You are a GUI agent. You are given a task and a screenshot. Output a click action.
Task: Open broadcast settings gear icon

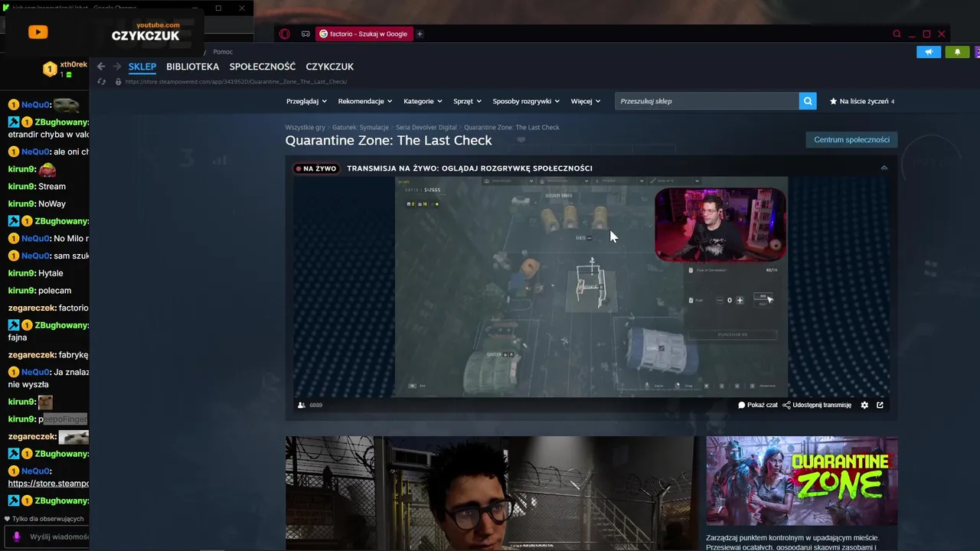[x=864, y=405]
